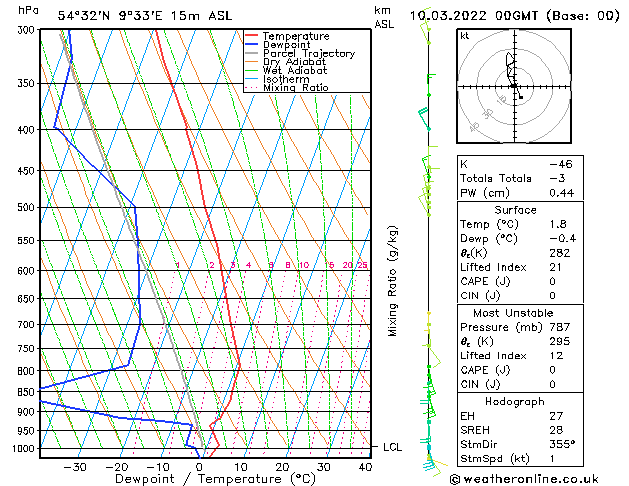Click the 600 hPa pressure label
Image resolution: width=629 pixels, height=486 pixels.
[28, 271]
